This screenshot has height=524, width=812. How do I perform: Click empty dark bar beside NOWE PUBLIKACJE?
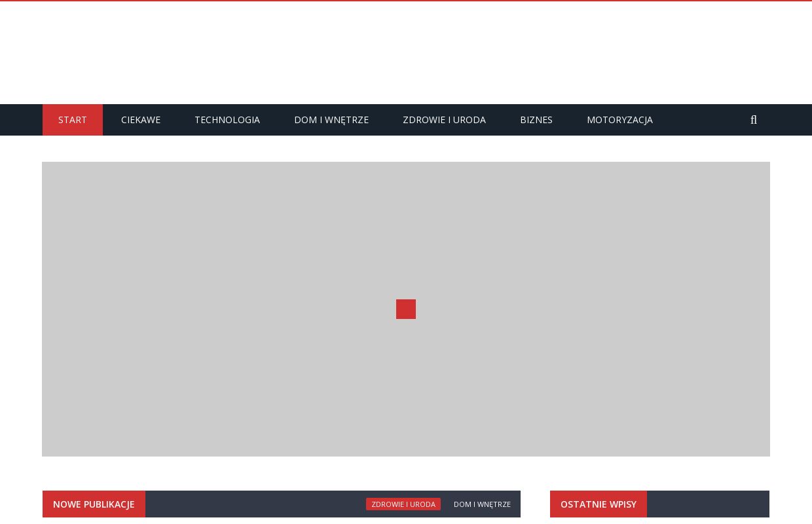pyautogui.click(x=255, y=504)
